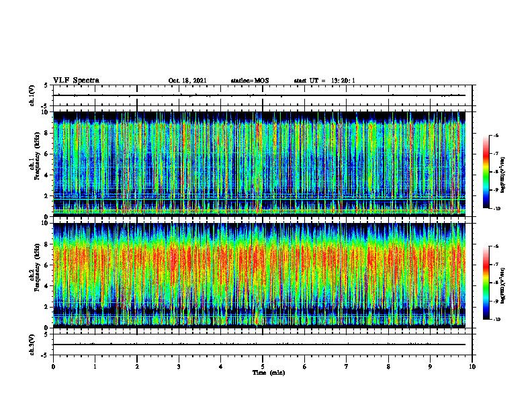Click the ch.2 color bar log(PSD) label
532x411 pixels.
coord(503,285)
